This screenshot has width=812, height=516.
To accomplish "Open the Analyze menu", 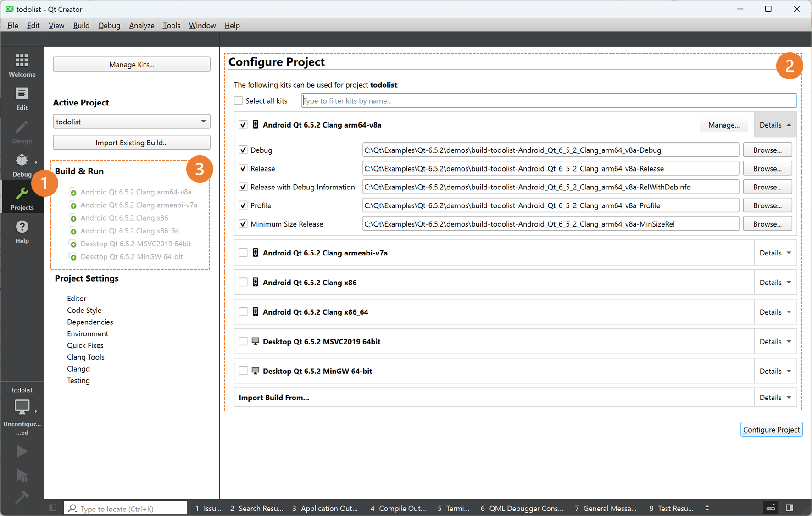I will pos(142,25).
